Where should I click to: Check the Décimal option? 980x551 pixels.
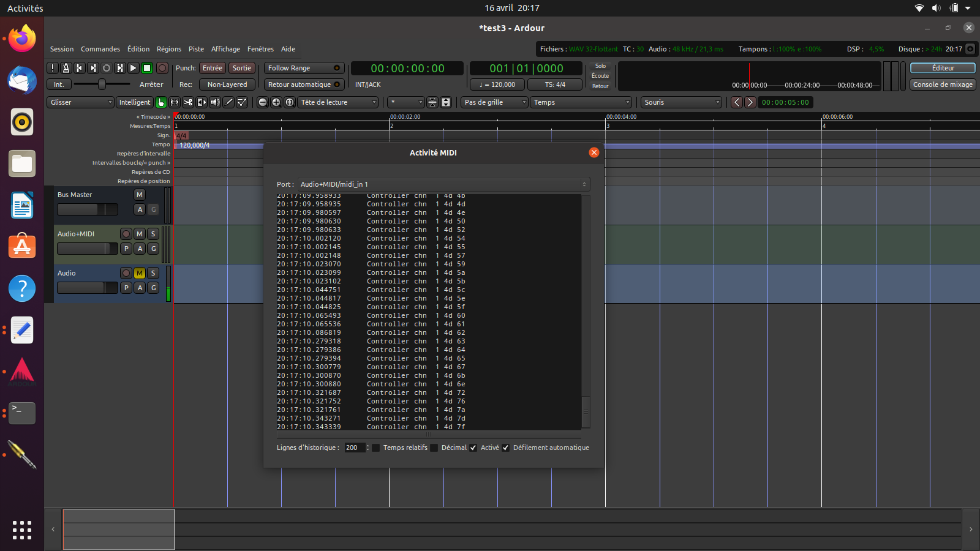[434, 448]
